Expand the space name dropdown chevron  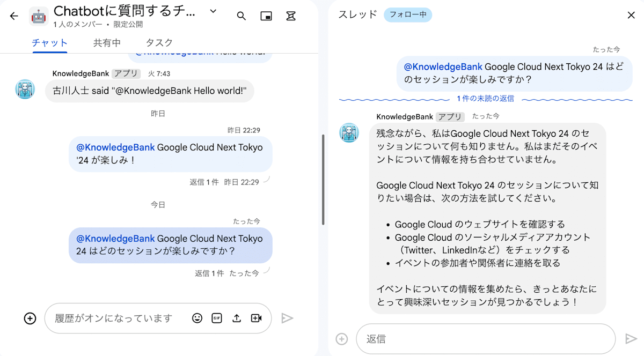tap(213, 11)
